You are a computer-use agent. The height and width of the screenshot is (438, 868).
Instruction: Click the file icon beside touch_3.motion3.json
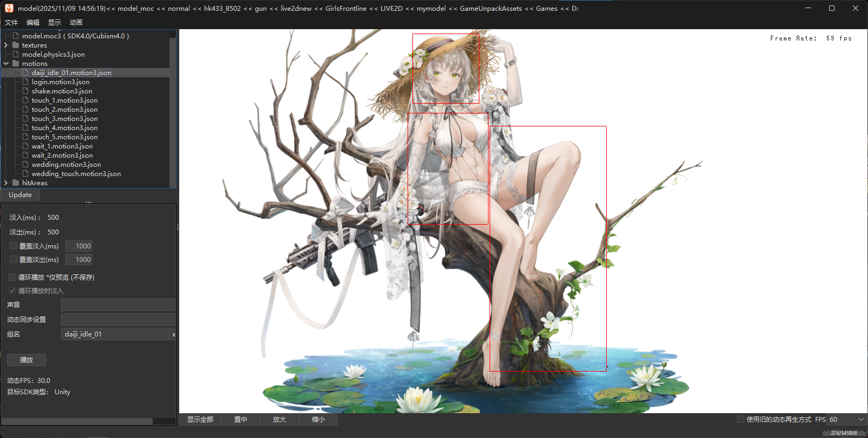[x=25, y=118]
